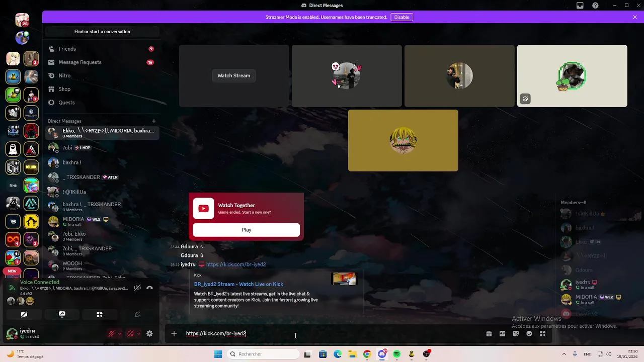
Task: Open the WOOOH group DM
Action: (x=102, y=265)
